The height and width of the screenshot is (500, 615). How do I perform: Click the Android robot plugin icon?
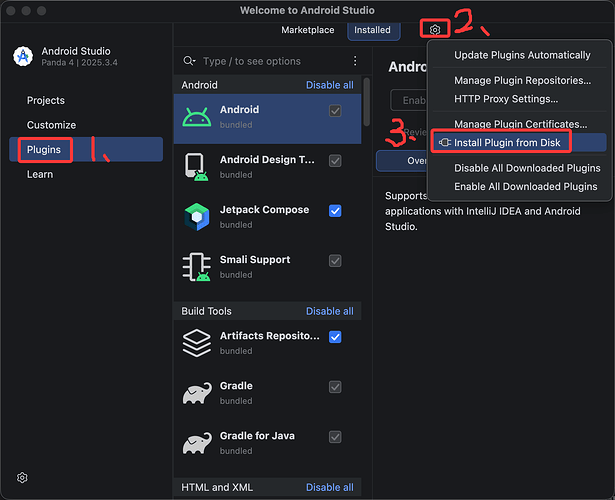click(197, 117)
